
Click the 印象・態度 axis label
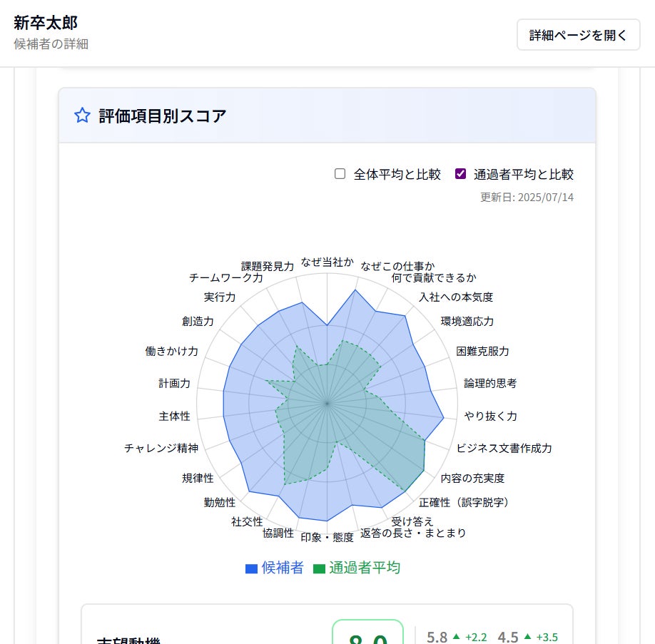327,537
